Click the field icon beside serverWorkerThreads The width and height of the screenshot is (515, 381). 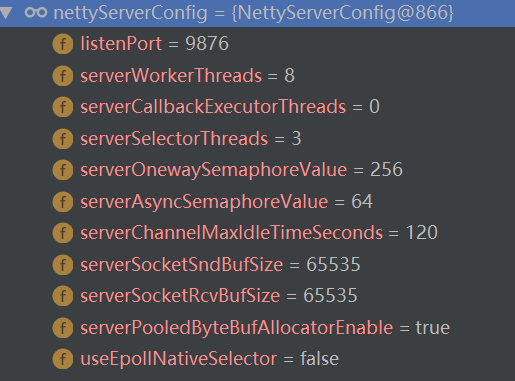pos(63,76)
